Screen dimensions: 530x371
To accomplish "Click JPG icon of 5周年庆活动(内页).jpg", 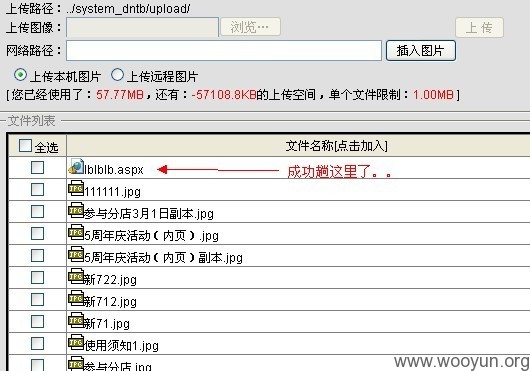I will [76, 232].
